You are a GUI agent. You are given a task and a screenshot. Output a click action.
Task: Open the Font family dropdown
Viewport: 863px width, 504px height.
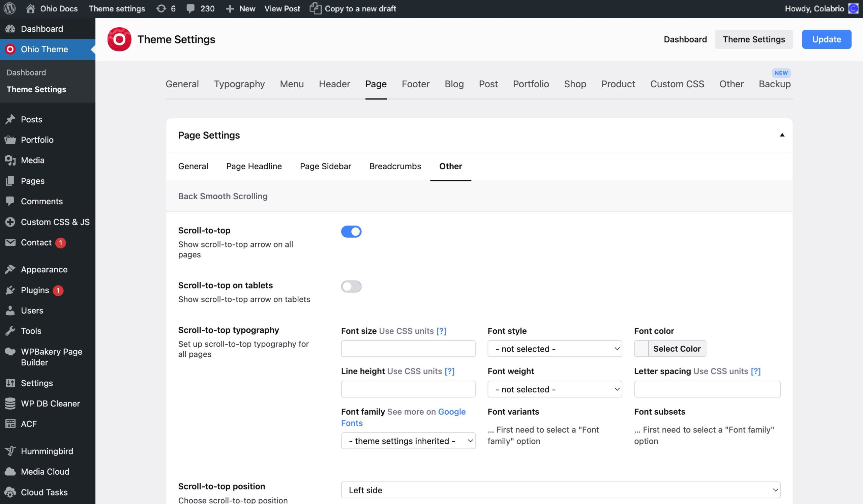(408, 441)
